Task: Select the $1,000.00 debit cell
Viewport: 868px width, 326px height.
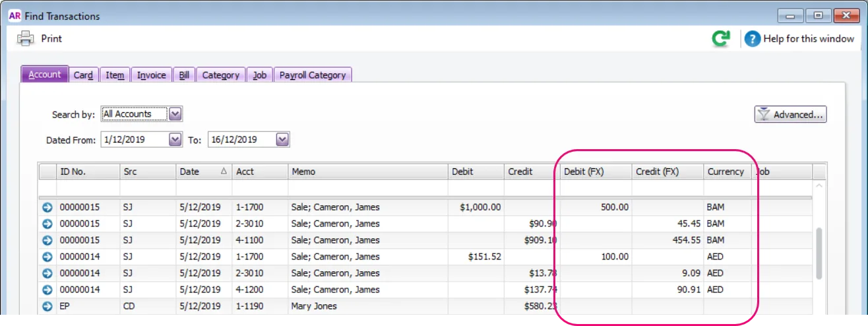Action: tap(476, 207)
